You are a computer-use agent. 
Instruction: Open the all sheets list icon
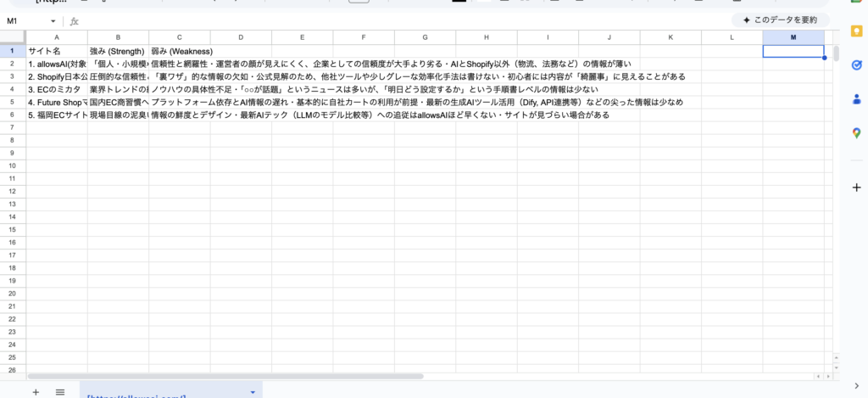click(60, 391)
